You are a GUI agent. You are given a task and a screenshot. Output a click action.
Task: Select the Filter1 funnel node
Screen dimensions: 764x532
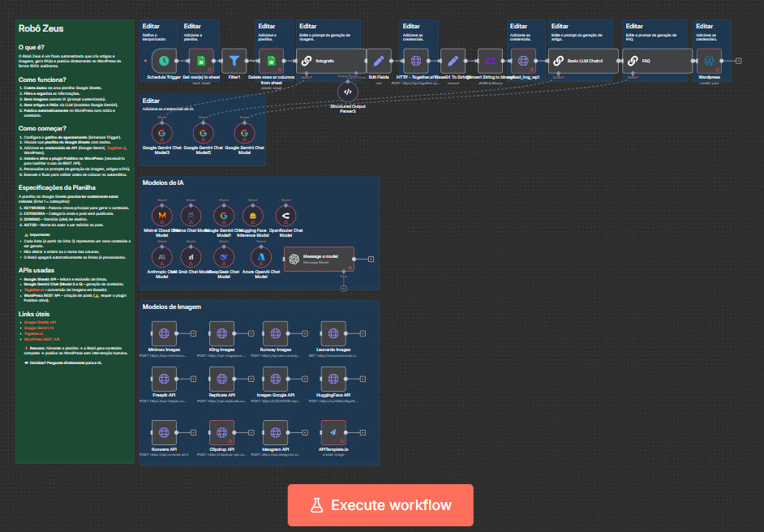234,61
